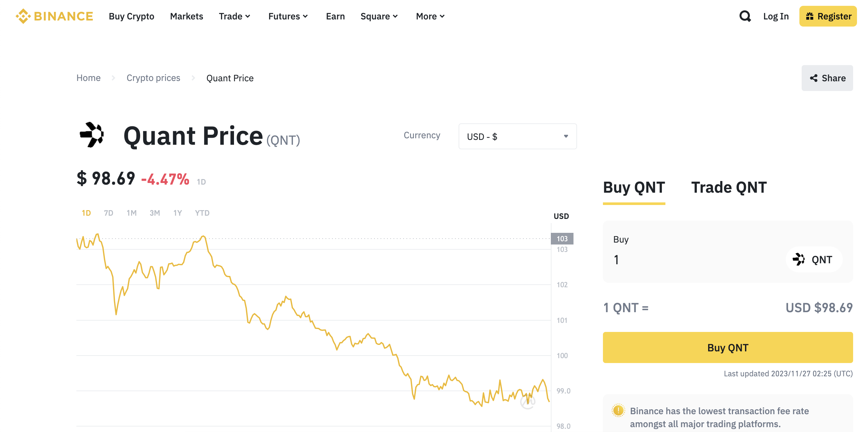Click the 103 price marker on chart axis
The image size is (868, 432).
pyautogui.click(x=562, y=238)
